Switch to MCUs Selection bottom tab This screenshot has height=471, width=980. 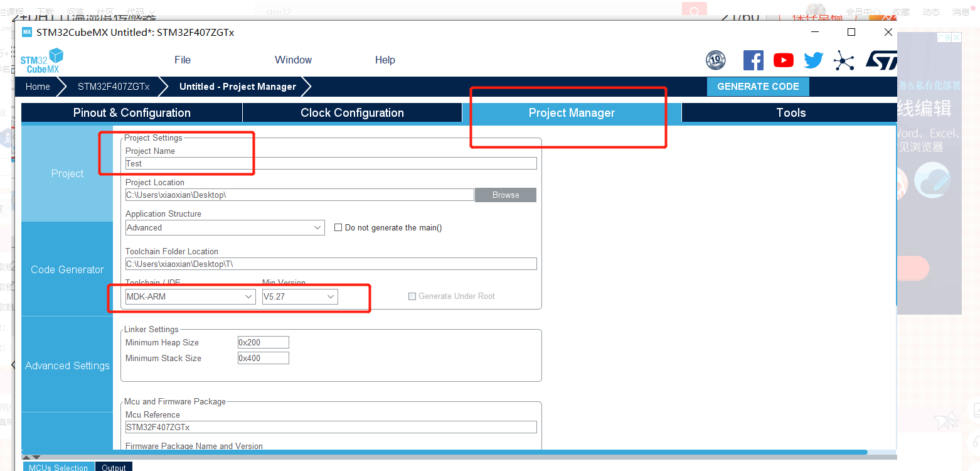coord(58,467)
